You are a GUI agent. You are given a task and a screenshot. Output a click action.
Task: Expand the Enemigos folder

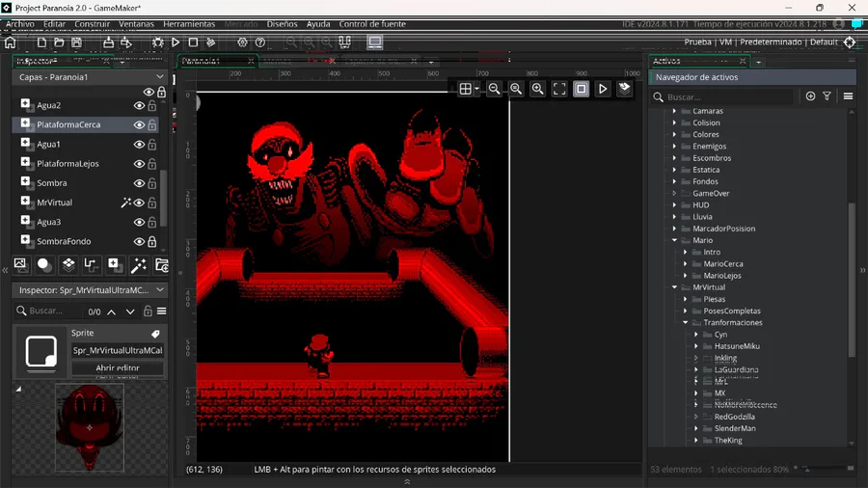(674, 146)
